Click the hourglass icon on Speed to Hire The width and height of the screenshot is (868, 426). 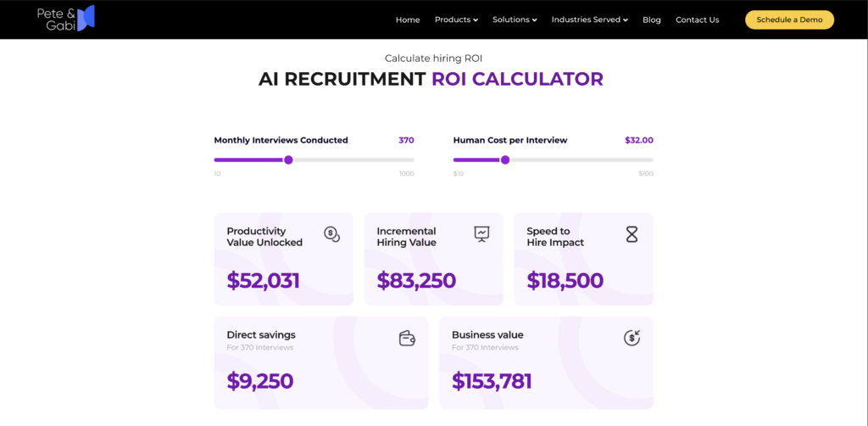click(632, 235)
